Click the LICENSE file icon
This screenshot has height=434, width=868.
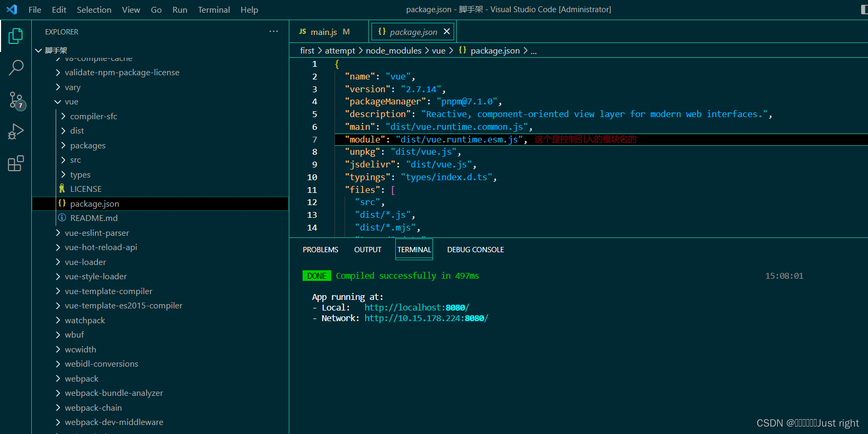pyautogui.click(x=62, y=189)
